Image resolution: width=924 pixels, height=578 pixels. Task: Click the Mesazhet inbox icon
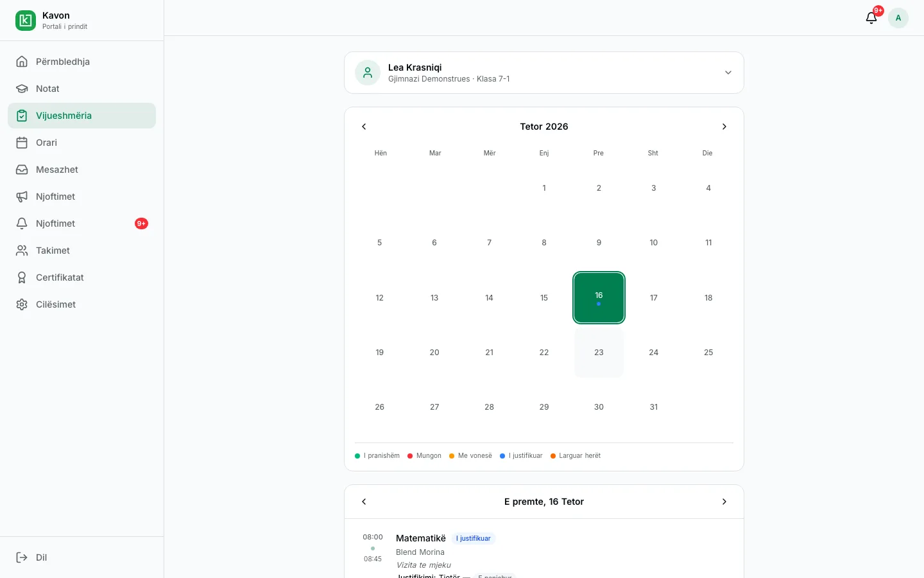22,170
